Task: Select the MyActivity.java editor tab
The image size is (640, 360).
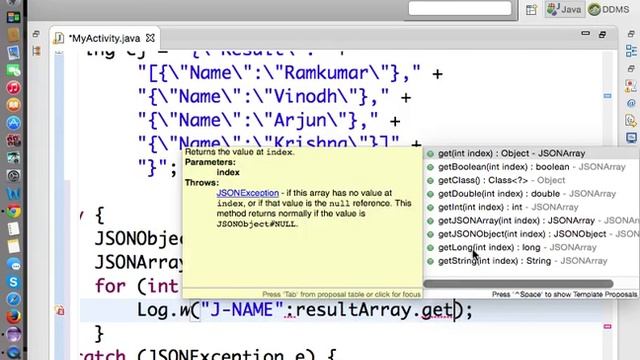Action: point(104,38)
